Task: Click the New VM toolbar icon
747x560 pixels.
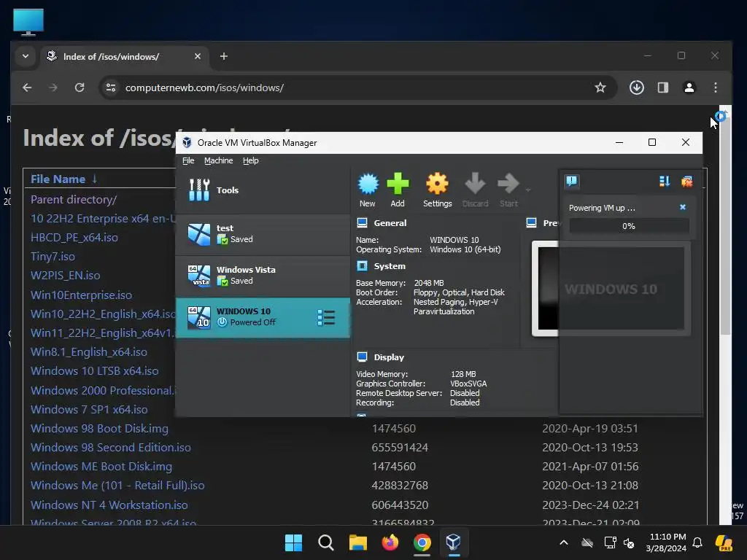Action: (368, 190)
